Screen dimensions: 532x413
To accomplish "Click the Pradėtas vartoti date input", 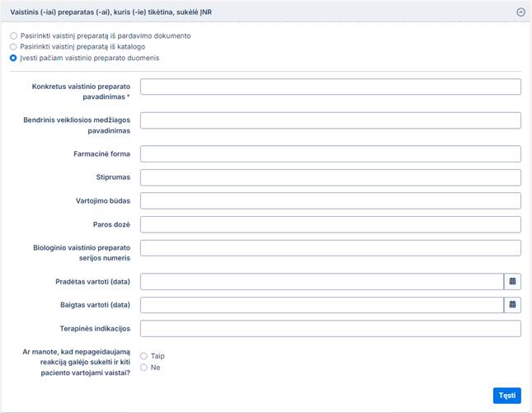I will pos(322,282).
